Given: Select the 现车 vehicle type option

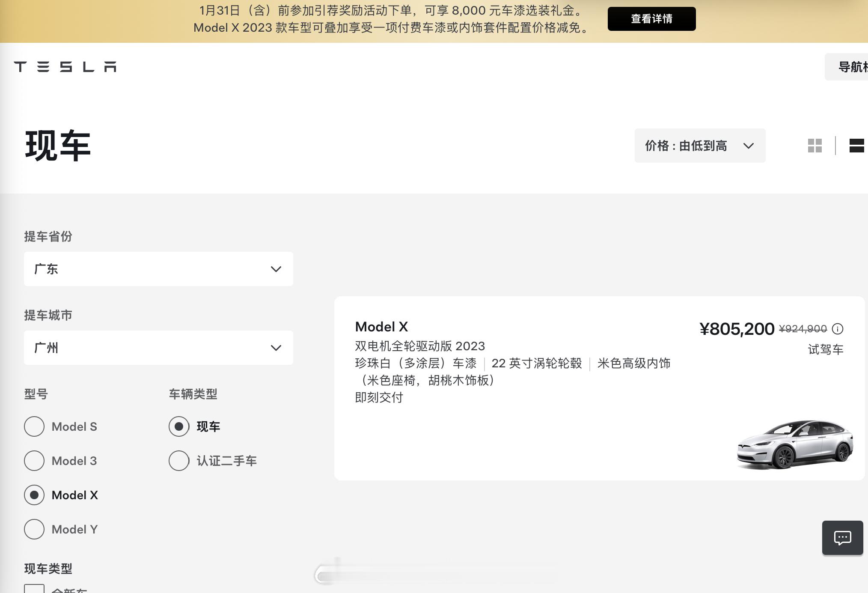Looking at the screenshot, I should [x=179, y=426].
